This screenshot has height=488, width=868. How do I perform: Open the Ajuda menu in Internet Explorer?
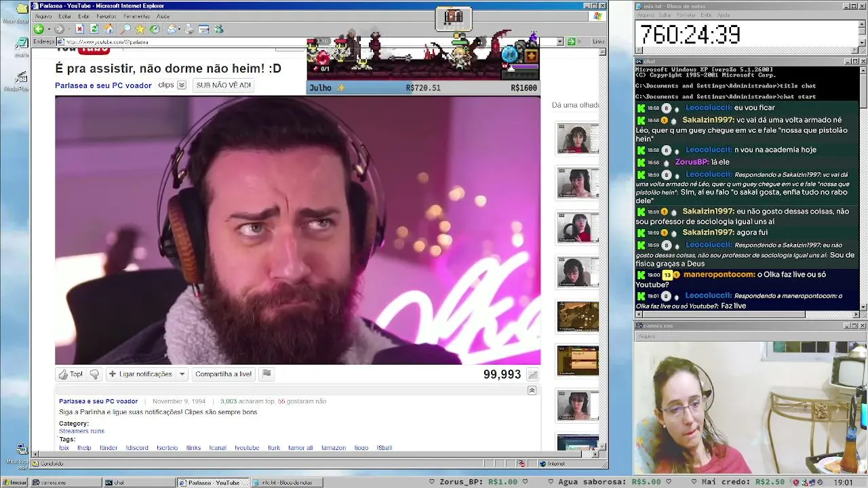point(163,16)
